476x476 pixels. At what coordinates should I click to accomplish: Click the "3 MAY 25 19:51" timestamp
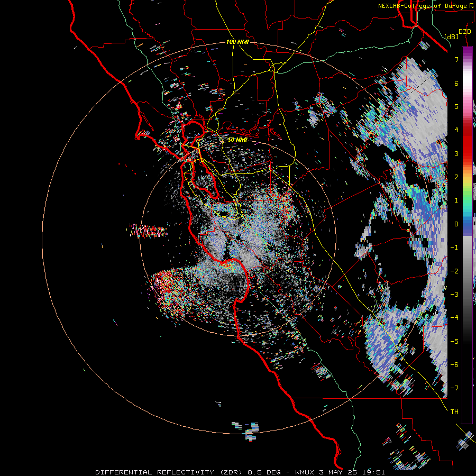click(352, 472)
